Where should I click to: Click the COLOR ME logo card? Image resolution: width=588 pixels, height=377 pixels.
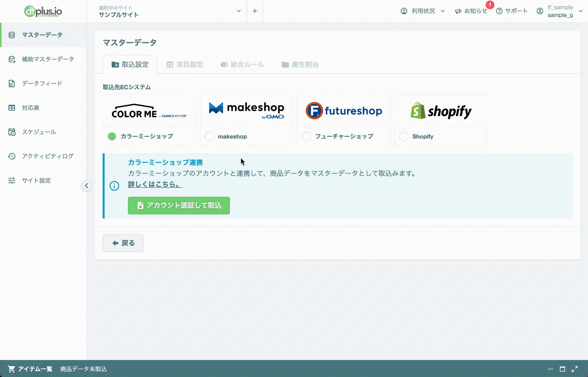149,111
